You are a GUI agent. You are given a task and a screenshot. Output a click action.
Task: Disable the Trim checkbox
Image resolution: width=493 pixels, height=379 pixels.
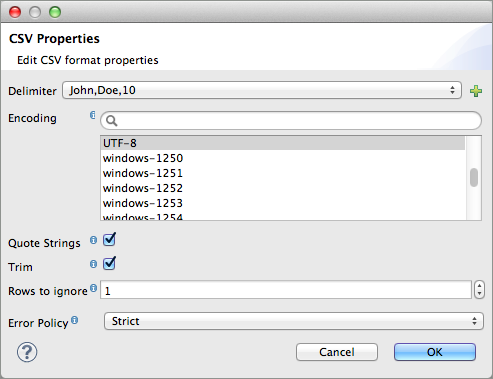pos(109,263)
